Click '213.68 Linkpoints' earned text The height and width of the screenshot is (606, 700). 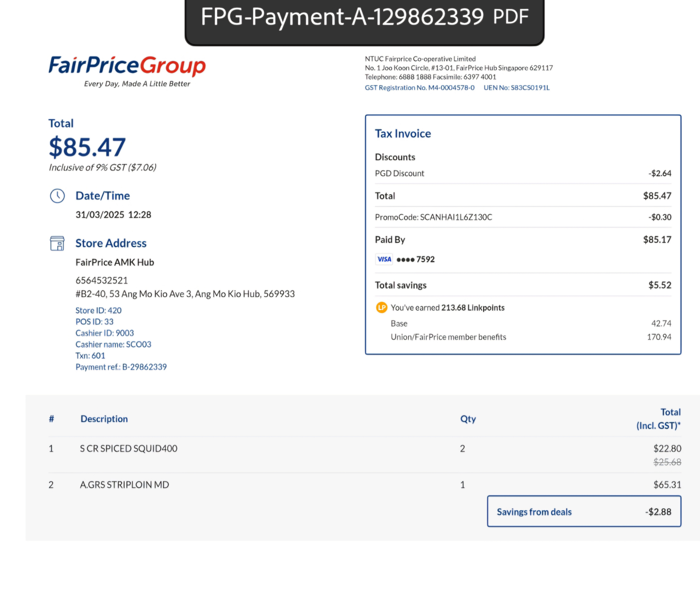tap(473, 308)
